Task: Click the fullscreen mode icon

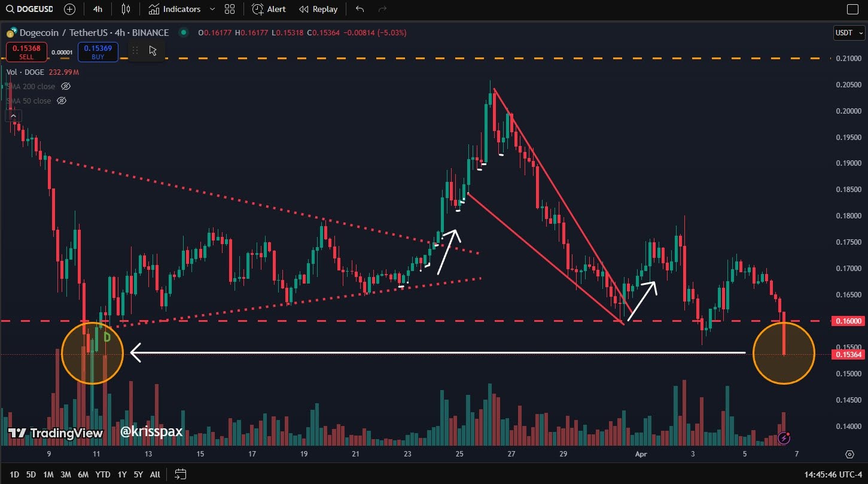Action: pos(852,9)
